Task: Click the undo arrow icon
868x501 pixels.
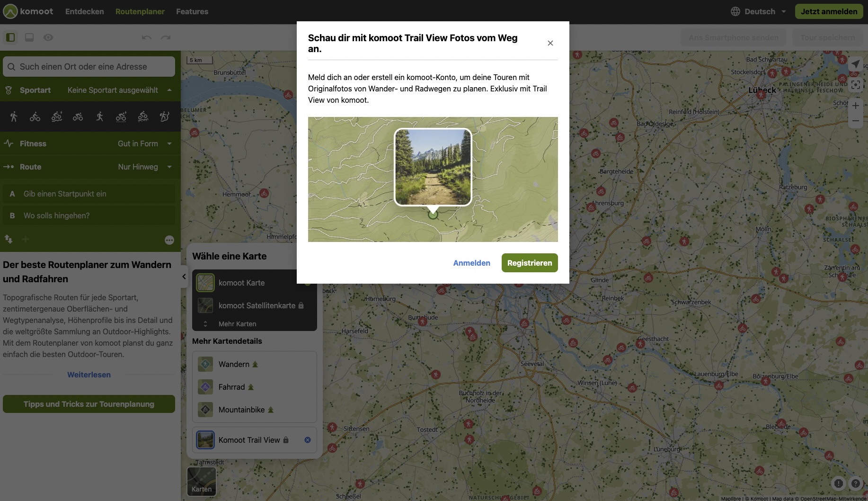Action: point(146,37)
